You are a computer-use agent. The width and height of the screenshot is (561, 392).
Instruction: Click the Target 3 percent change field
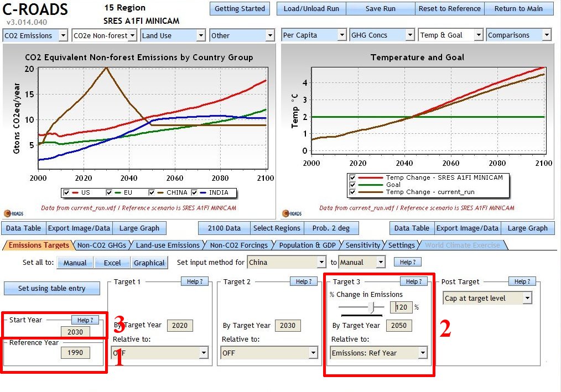402,307
